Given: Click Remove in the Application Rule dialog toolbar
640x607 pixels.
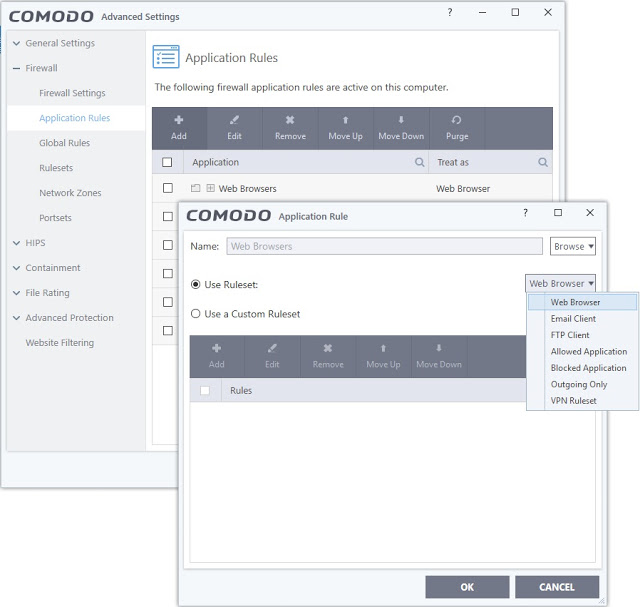Looking at the screenshot, I should pos(328,356).
